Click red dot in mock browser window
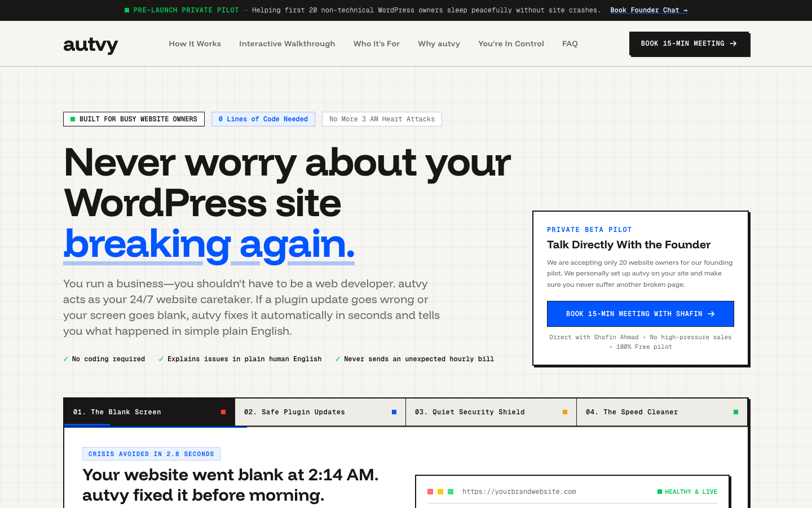 (x=430, y=492)
